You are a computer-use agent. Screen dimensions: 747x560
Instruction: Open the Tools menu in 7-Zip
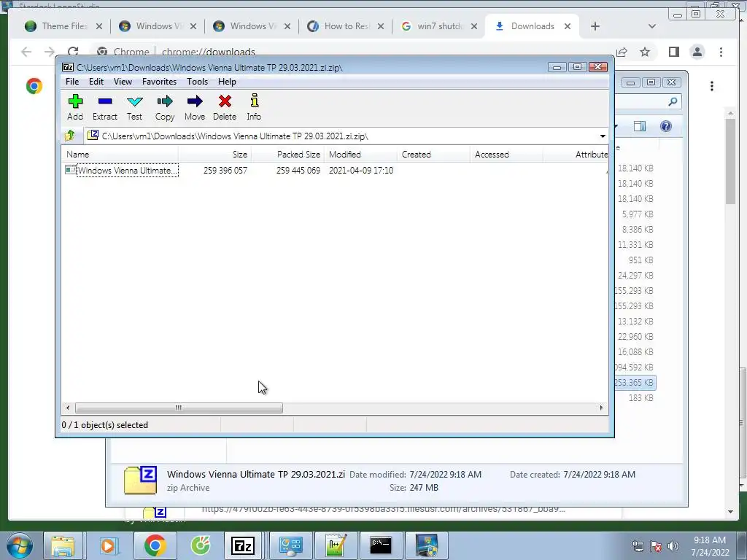click(x=197, y=82)
